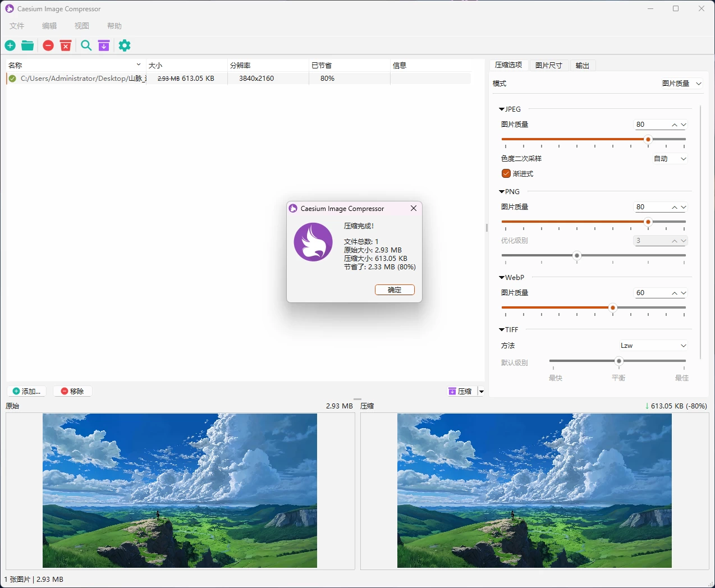Click the remove item icon (red minus)

click(x=48, y=45)
